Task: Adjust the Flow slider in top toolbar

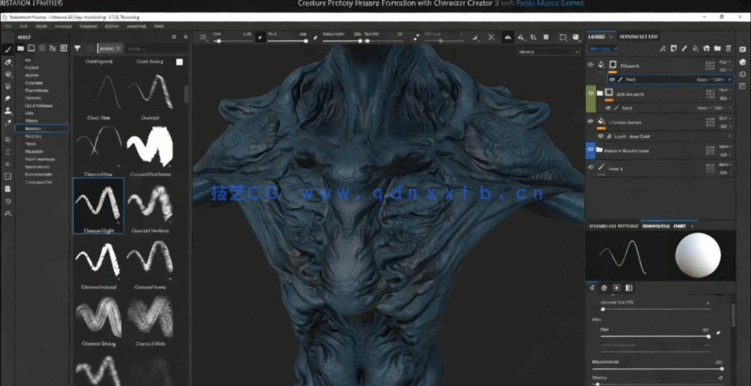Action: [x=287, y=41]
